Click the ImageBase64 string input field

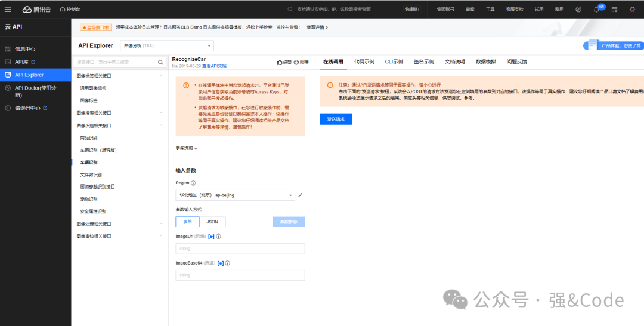coord(240,275)
